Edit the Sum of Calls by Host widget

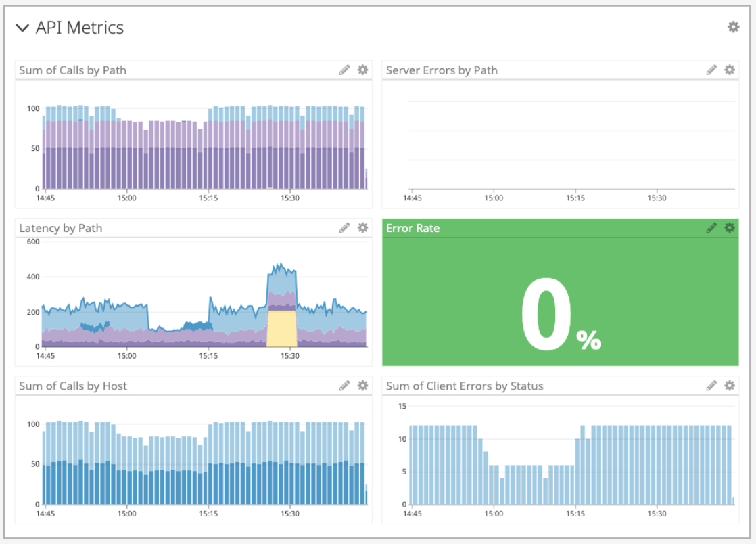tap(344, 386)
